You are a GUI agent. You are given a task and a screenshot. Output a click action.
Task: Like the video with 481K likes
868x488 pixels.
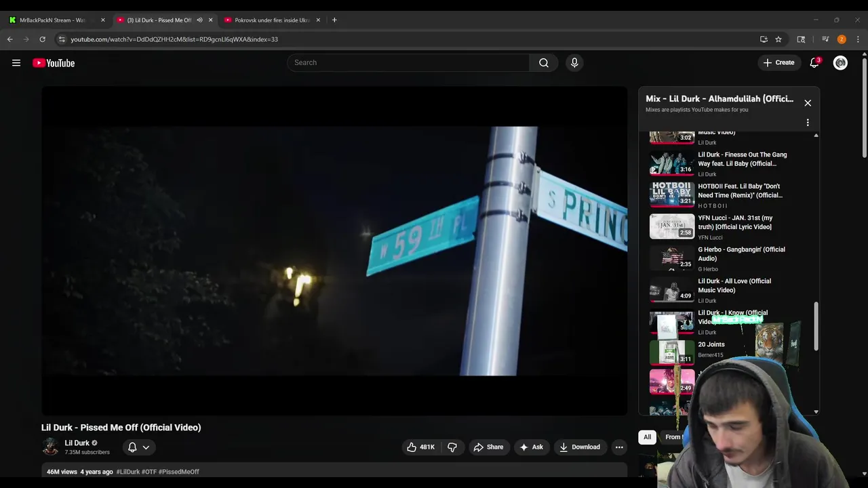point(421,447)
